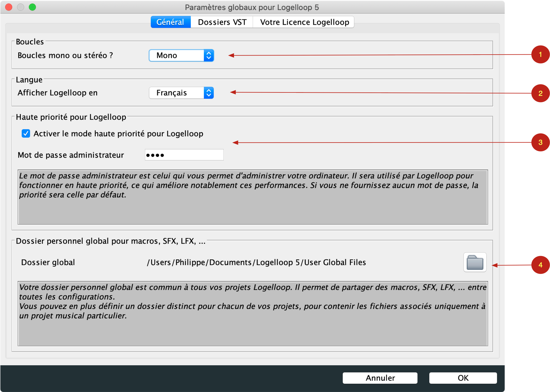Open the Mono/stereo loops dropdown
The height and width of the screenshot is (392, 550).
pyautogui.click(x=181, y=55)
